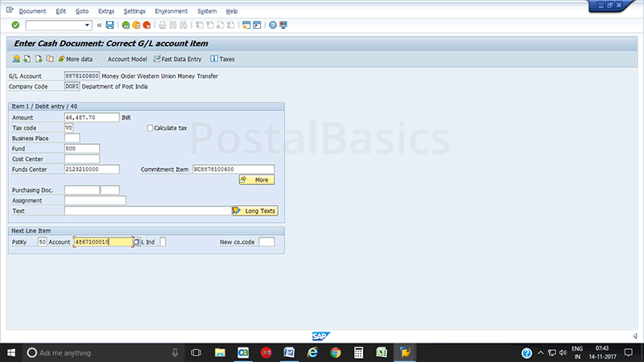Click the More button under Commitment Item
The width and height of the screenshot is (644, 362).
(256, 179)
